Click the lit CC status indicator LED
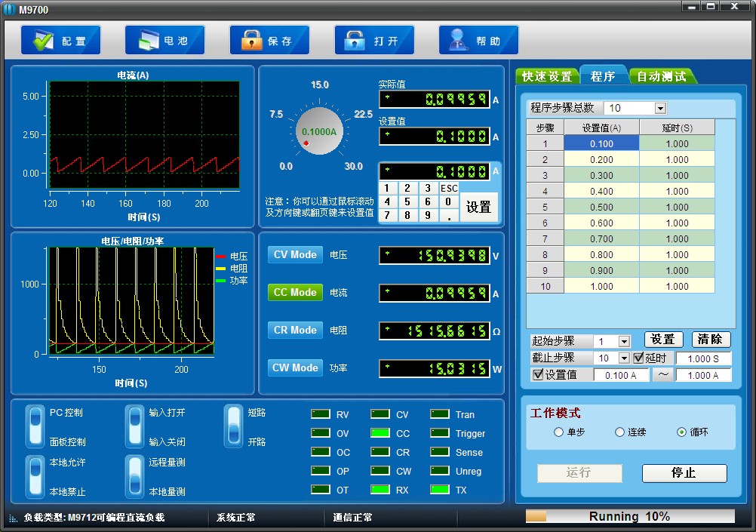The height and width of the screenshot is (532, 756). [x=380, y=432]
